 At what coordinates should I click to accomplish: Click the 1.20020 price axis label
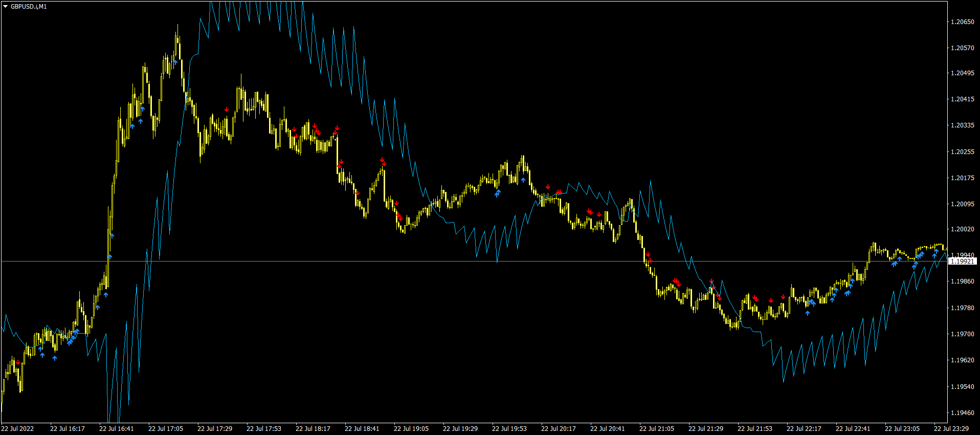tap(963, 229)
